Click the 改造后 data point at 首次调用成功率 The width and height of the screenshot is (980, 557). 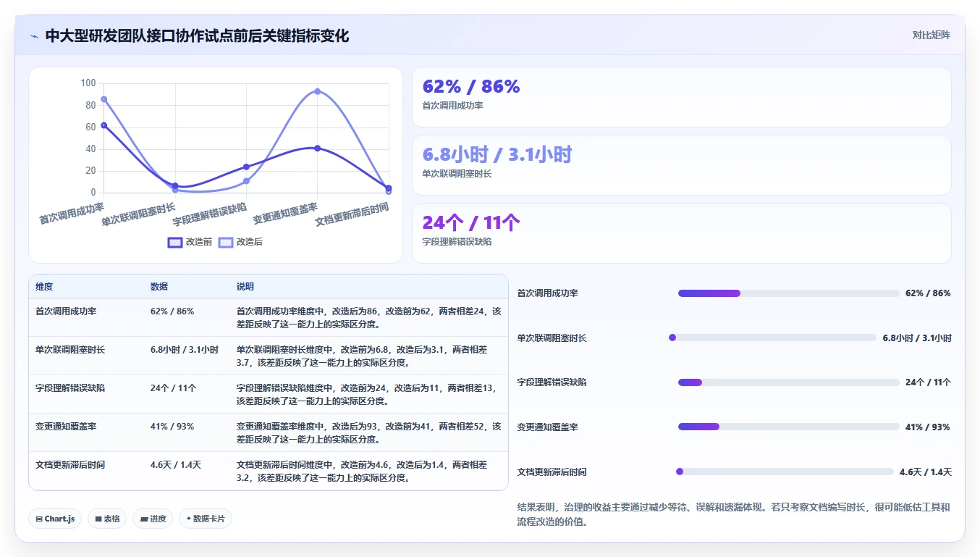[x=104, y=99]
